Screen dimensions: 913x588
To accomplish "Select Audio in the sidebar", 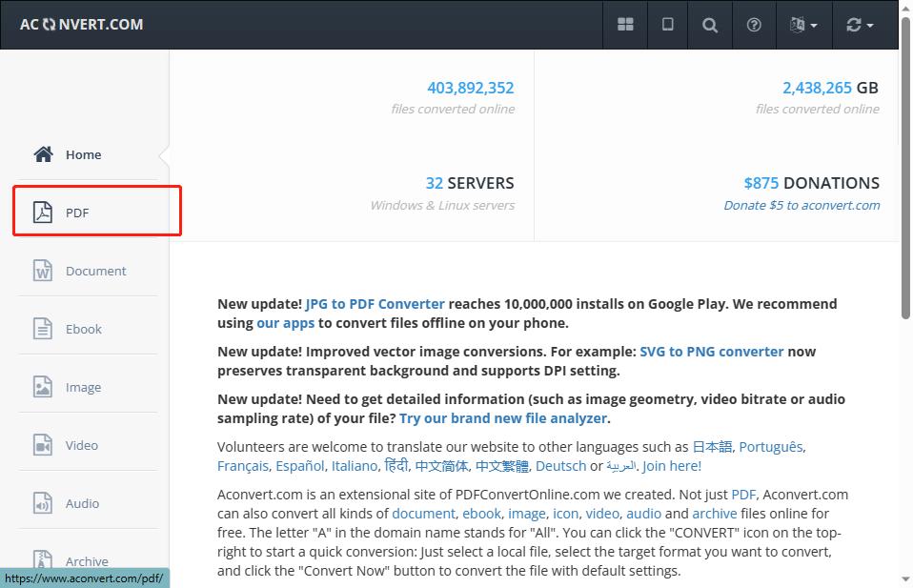I will point(82,503).
